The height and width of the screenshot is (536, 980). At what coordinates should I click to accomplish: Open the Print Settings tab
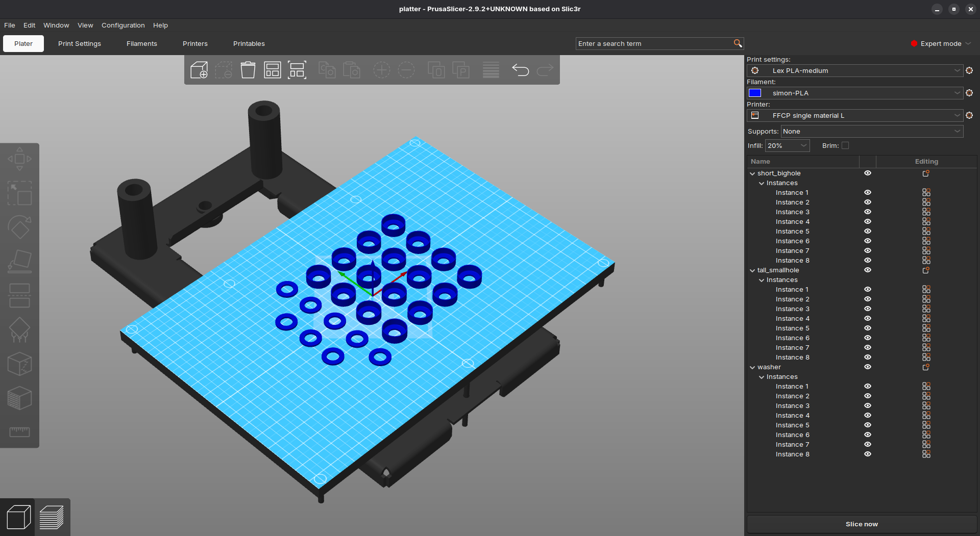pos(80,43)
